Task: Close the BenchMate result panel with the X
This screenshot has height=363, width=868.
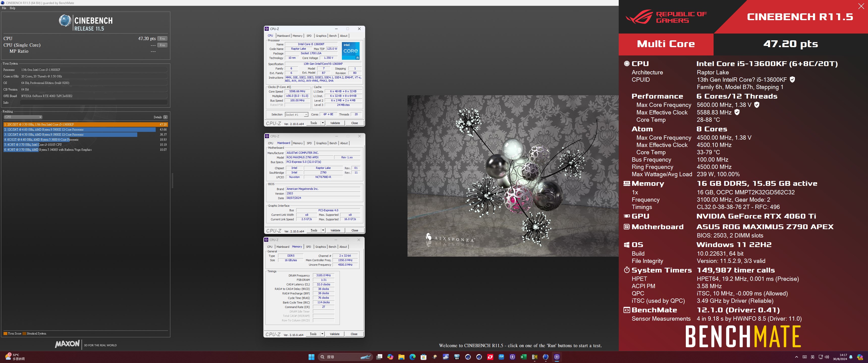Action: (x=861, y=6)
